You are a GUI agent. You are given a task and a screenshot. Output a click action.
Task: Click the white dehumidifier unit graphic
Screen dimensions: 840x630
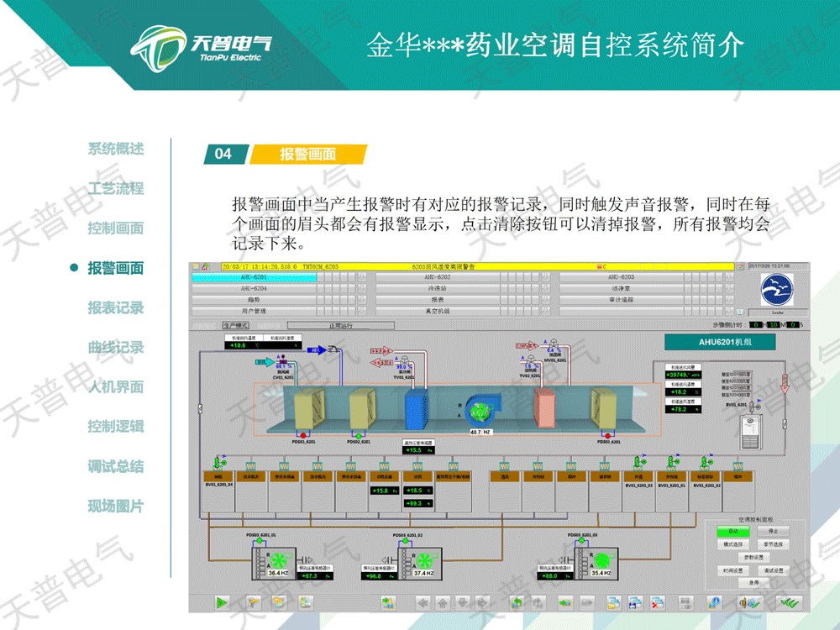point(750,432)
